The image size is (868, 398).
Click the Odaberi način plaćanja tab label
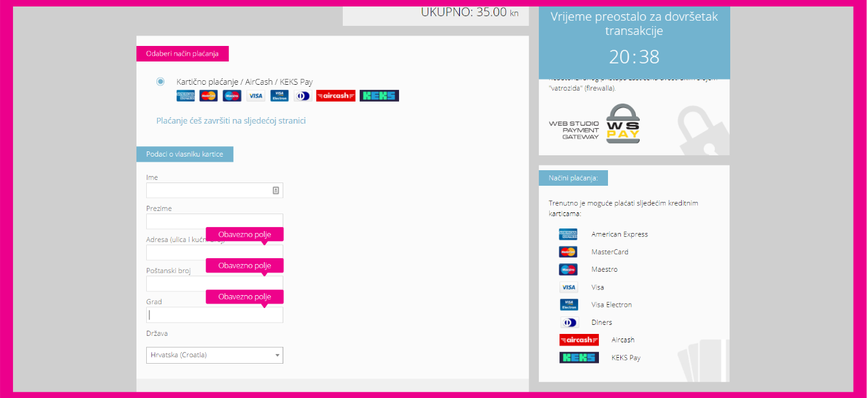(x=182, y=54)
